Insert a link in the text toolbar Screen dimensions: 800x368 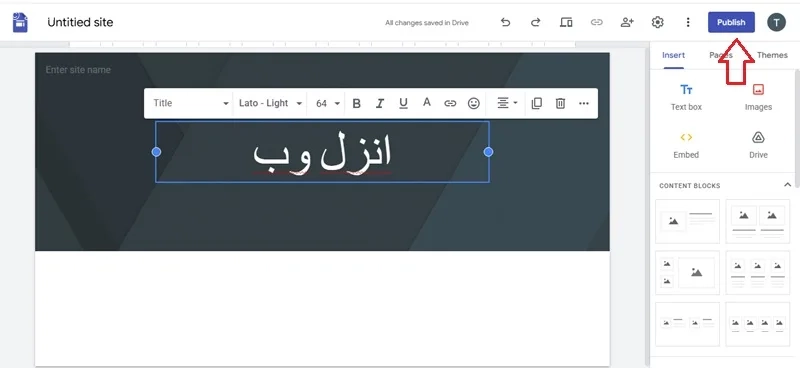(450, 104)
